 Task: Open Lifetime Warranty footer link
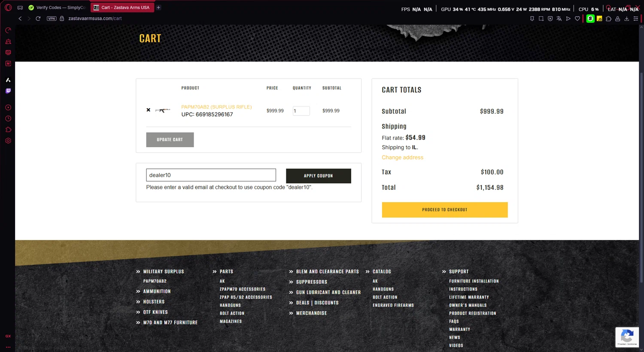click(x=469, y=297)
